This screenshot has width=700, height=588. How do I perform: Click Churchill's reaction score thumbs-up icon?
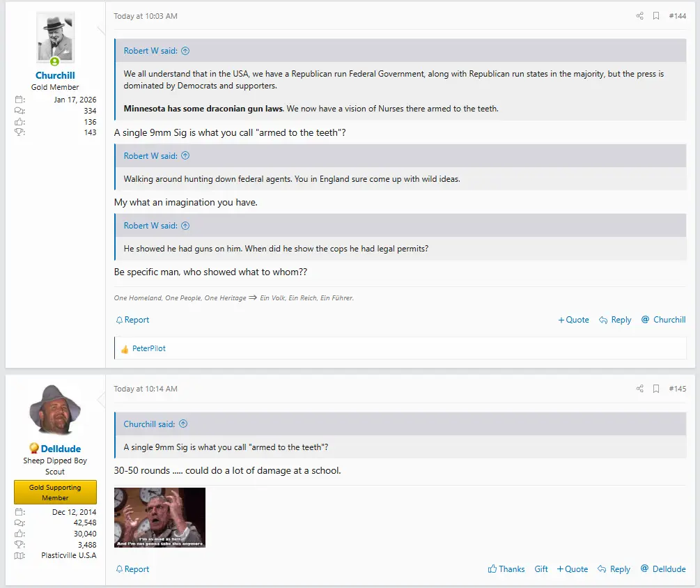pos(20,121)
